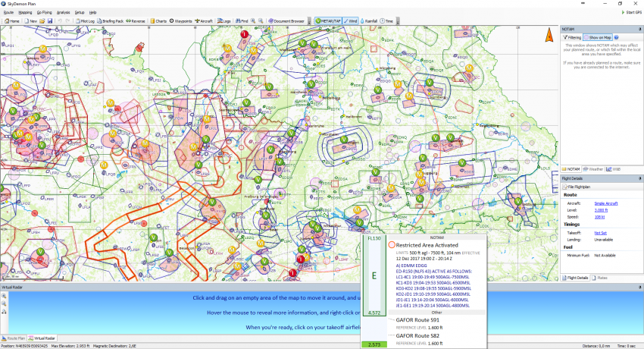Click the Home toolbar button
The height and width of the screenshot is (349, 644).
point(12,21)
